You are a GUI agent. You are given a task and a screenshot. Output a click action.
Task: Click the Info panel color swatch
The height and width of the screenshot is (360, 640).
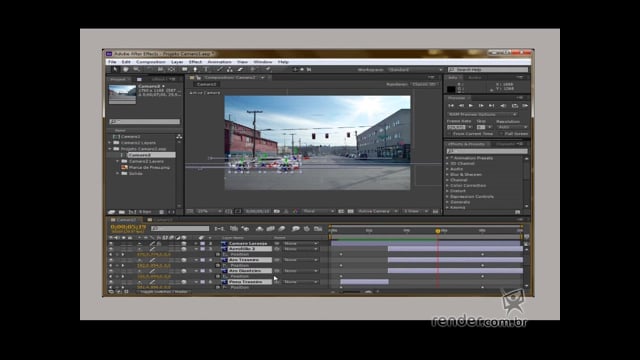tap(451, 89)
